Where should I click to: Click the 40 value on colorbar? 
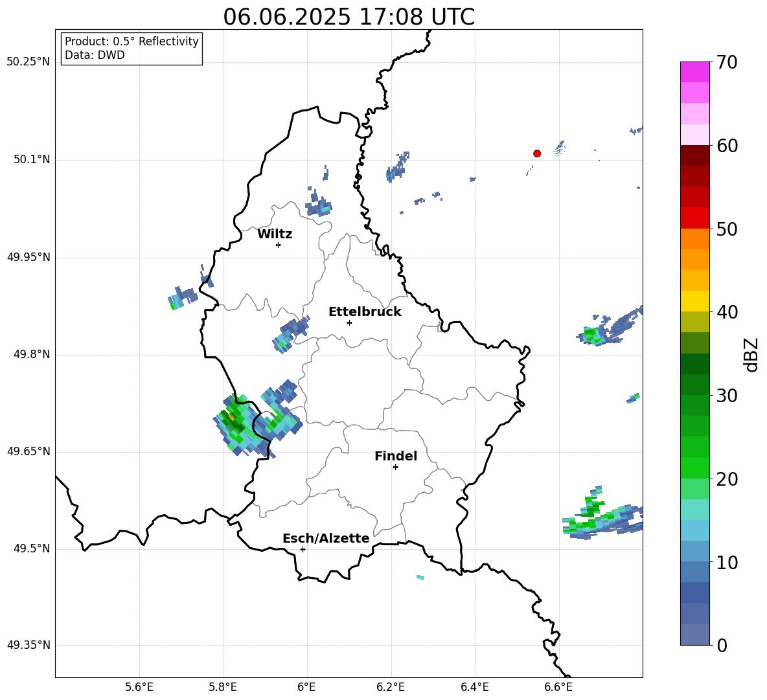[x=727, y=312]
